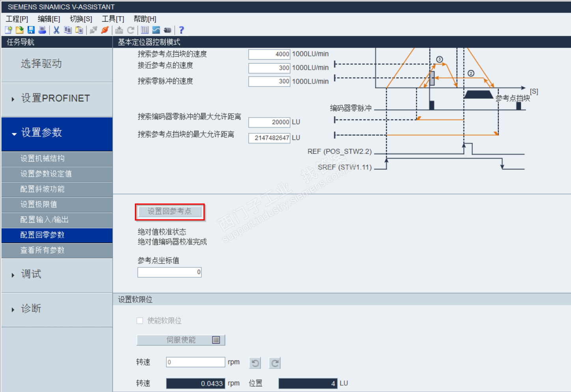Go to the 选择驱动 navigation step

click(57, 65)
